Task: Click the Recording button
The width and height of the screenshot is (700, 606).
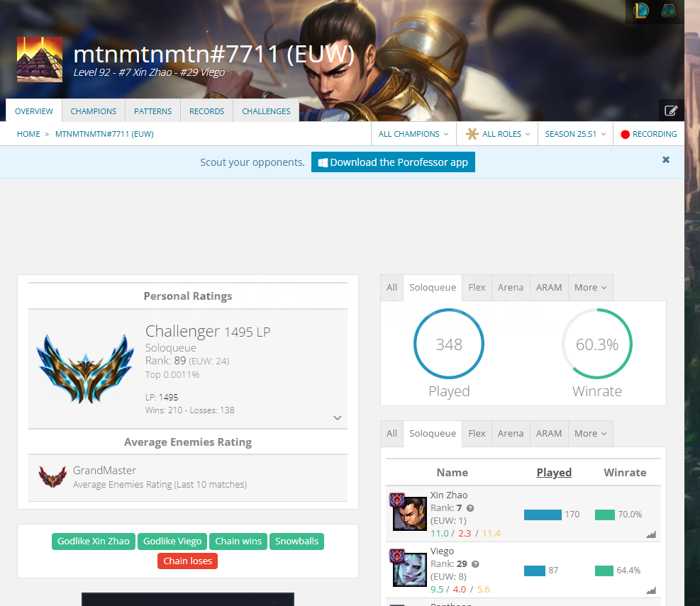Action: [x=649, y=134]
